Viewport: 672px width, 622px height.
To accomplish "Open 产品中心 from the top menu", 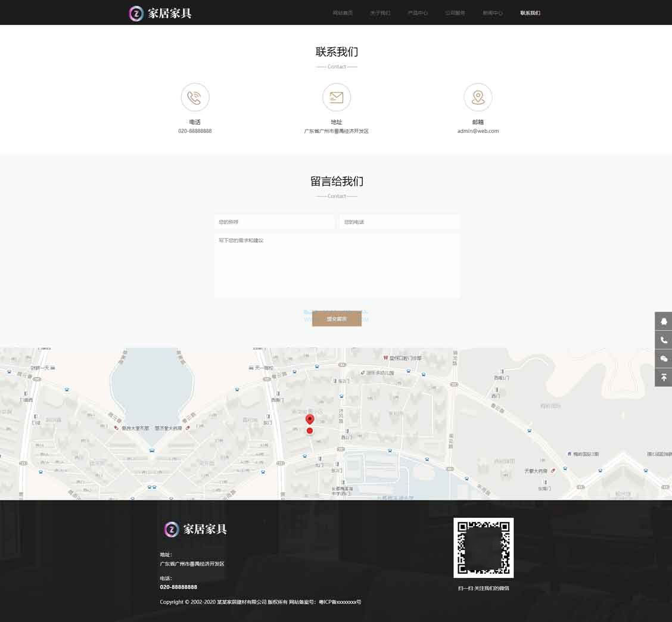I will (418, 13).
